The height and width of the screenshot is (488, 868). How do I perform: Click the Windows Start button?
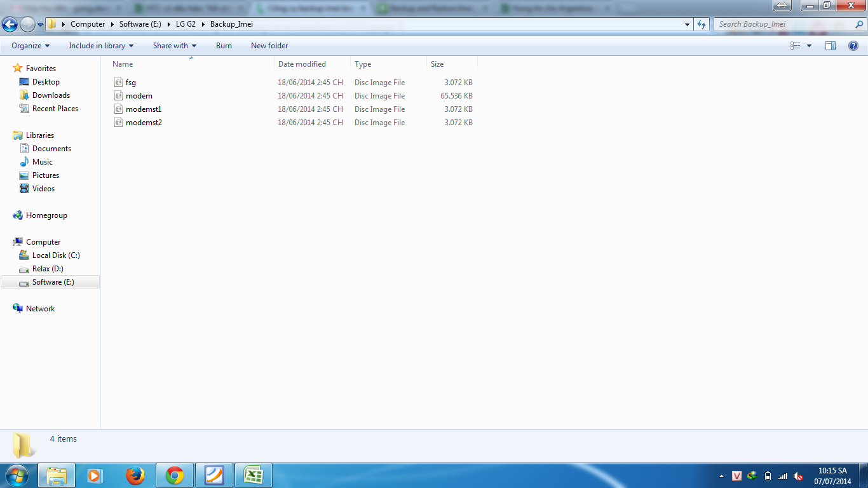coord(16,475)
